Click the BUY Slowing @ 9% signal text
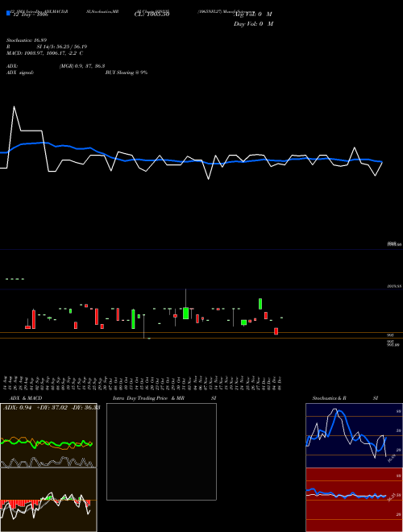Image resolution: width=403 pixels, height=532 pixels. [x=127, y=73]
